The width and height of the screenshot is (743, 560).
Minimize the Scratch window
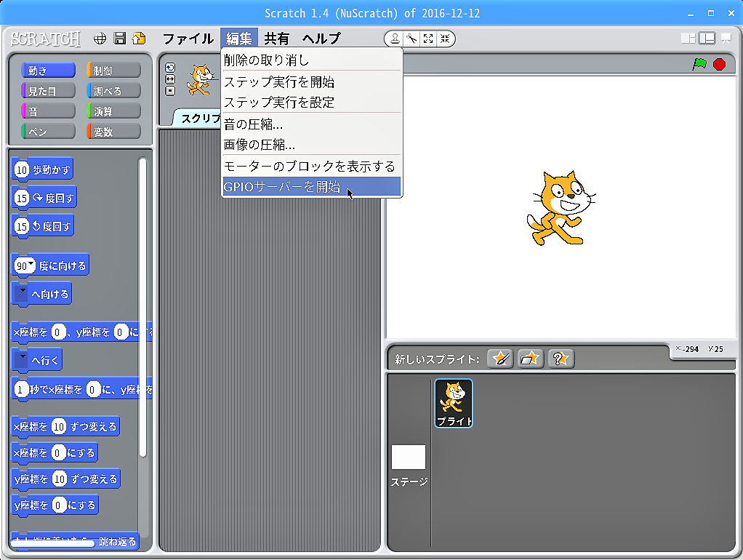691,13
